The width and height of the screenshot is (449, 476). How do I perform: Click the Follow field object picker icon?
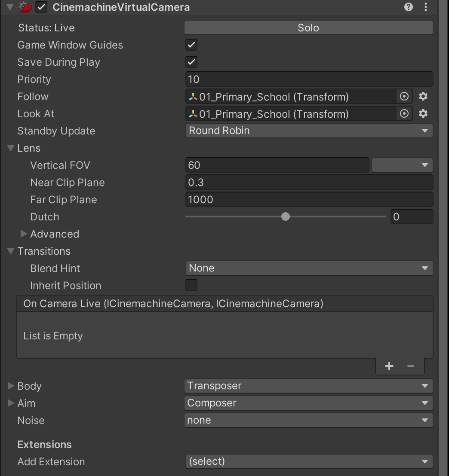point(404,97)
